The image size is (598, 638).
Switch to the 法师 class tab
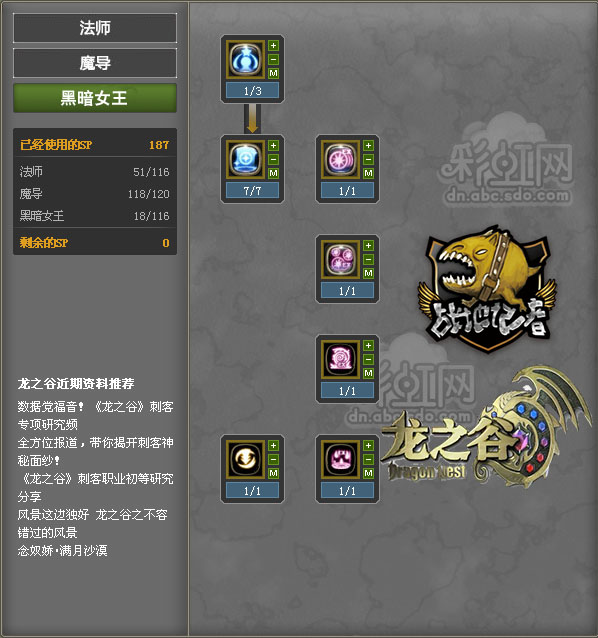coord(95,28)
